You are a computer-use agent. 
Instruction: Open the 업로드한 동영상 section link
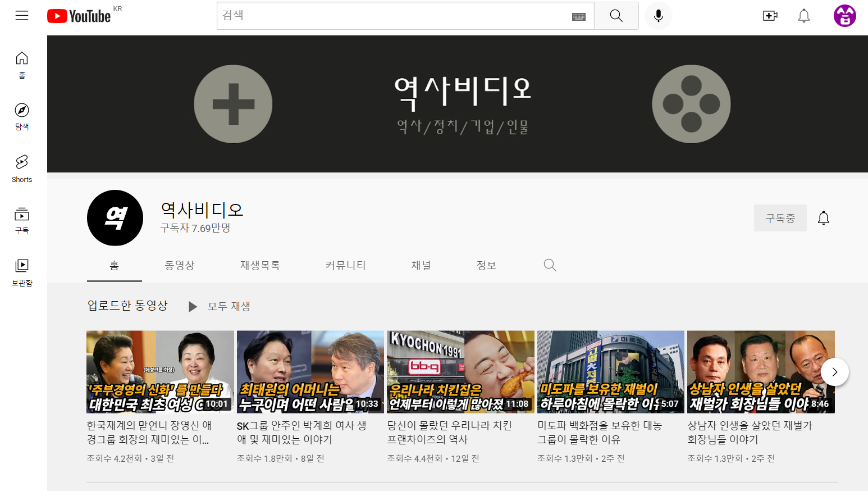[x=127, y=305]
